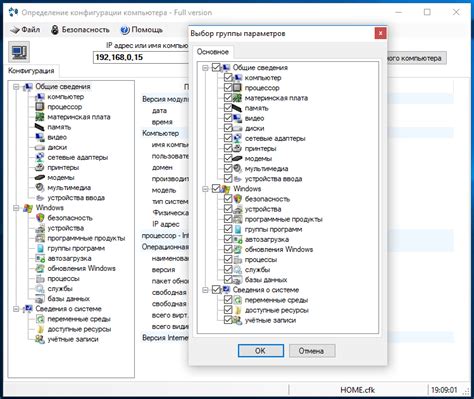This screenshot has height=399, width=474.
Task: Select the автозагрузка icon in the left tree
Action: pos(40,258)
